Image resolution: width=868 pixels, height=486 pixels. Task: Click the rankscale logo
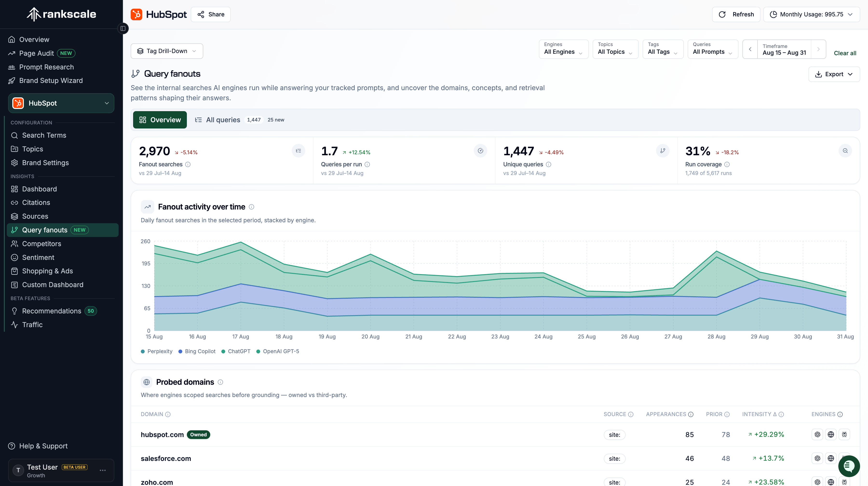click(61, 14)
